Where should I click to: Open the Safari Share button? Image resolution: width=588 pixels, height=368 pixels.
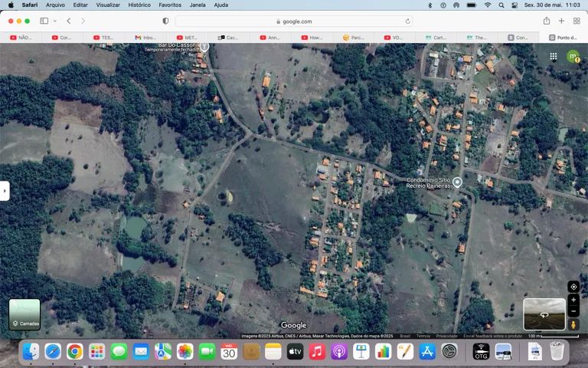547,21
